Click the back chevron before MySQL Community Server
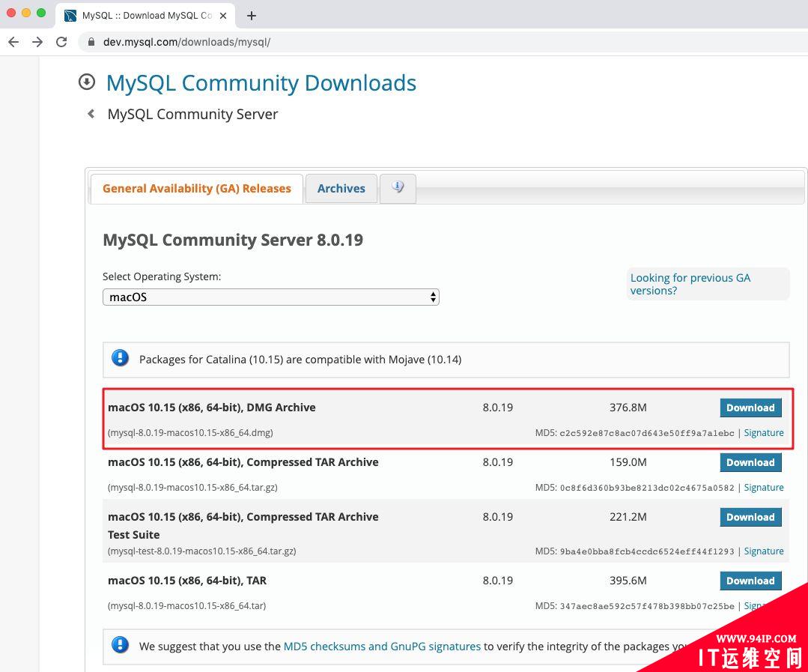808x672 pixels. (x=91, y=113)
